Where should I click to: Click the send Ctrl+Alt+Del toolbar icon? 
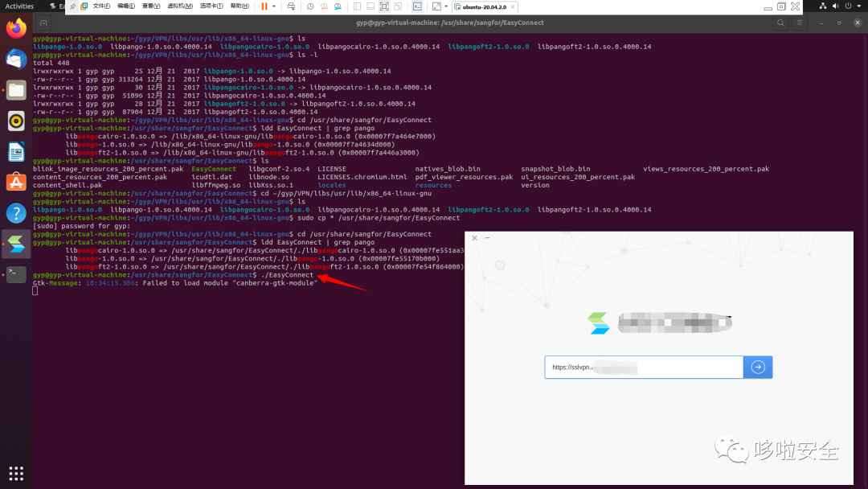(291, 6)
